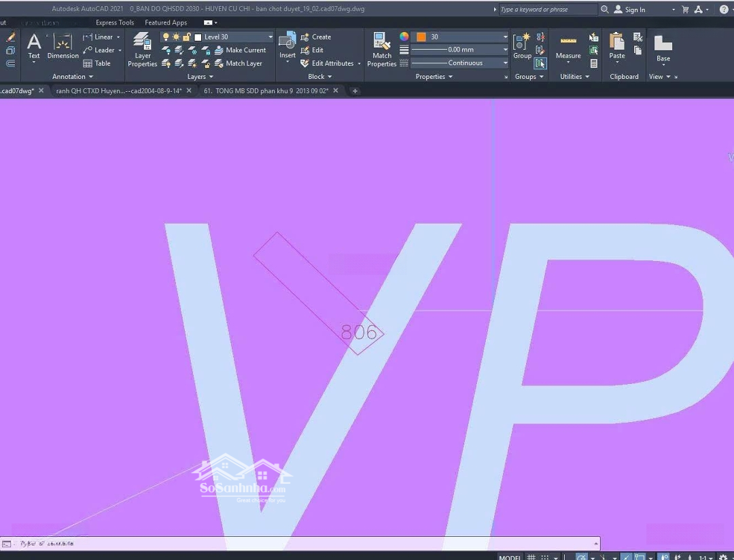Click the Paste clipboard icon

616,46
